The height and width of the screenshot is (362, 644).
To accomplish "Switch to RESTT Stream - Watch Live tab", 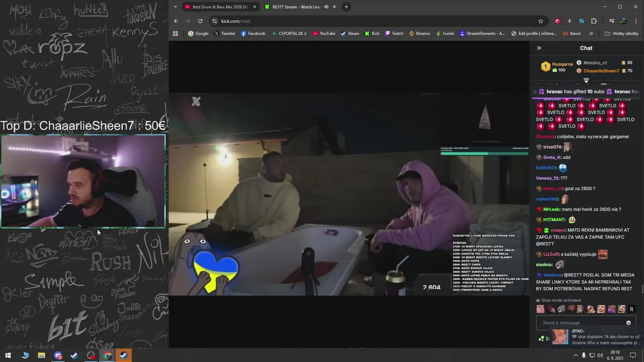I will tap(301, 7).
